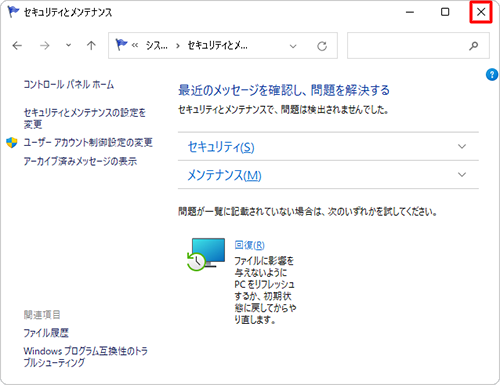Expand the セキュリティ(S) section heading
The height and width of the screenshot is (385, 500).
[x=221, y=147]
